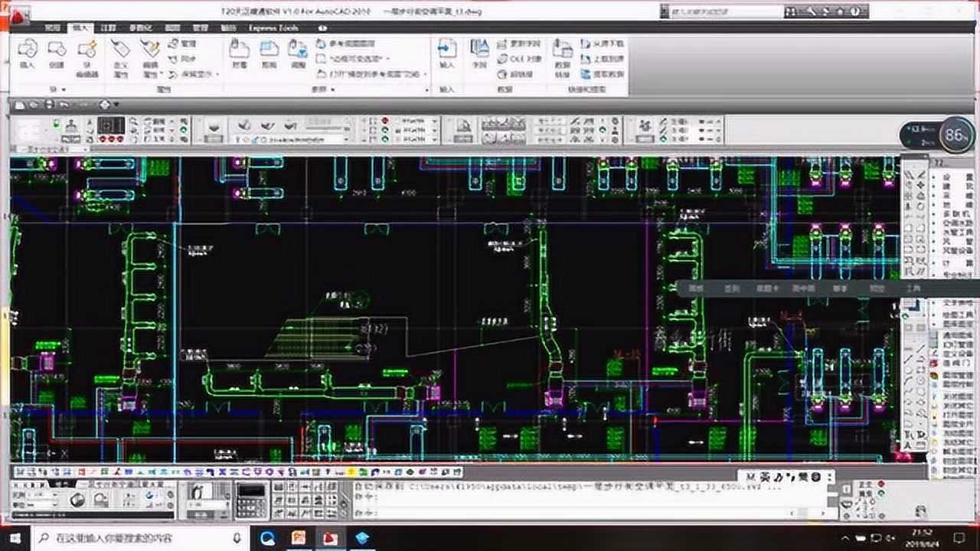This screenshot has width=980, height=551.
Task: Click the 管理 attribute manager button
Action: tap(183, 44)
